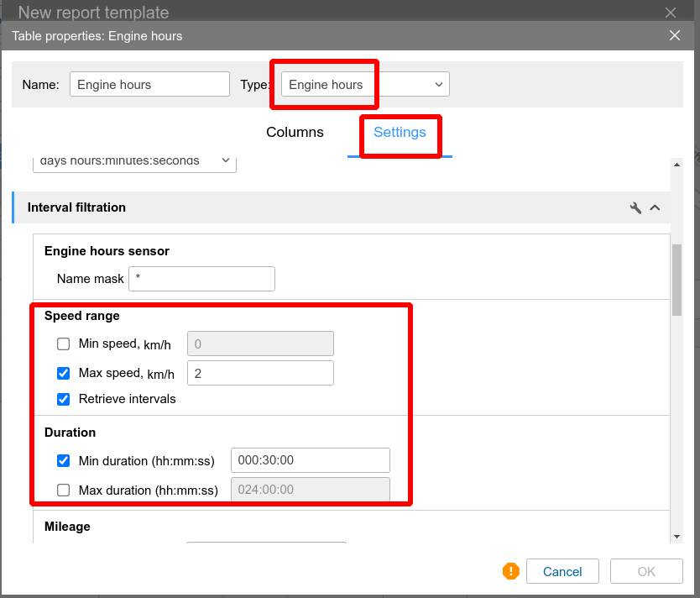Uncheck the Max speed checkbox
700x598 pixels.
[x=63, y=373]
